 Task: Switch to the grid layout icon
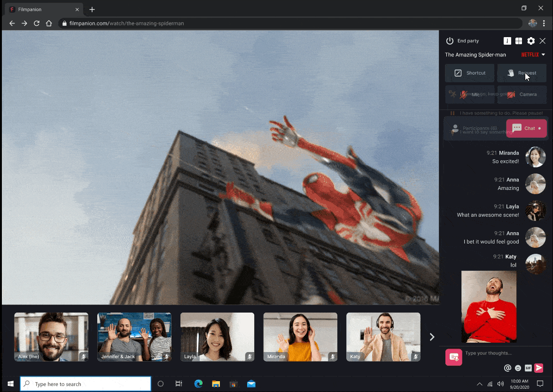coord(519,41)
